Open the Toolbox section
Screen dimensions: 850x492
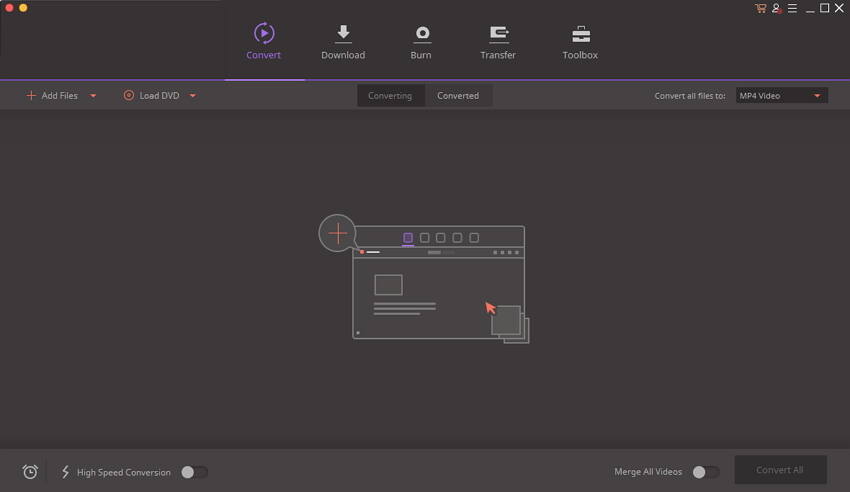click(580, 42)
